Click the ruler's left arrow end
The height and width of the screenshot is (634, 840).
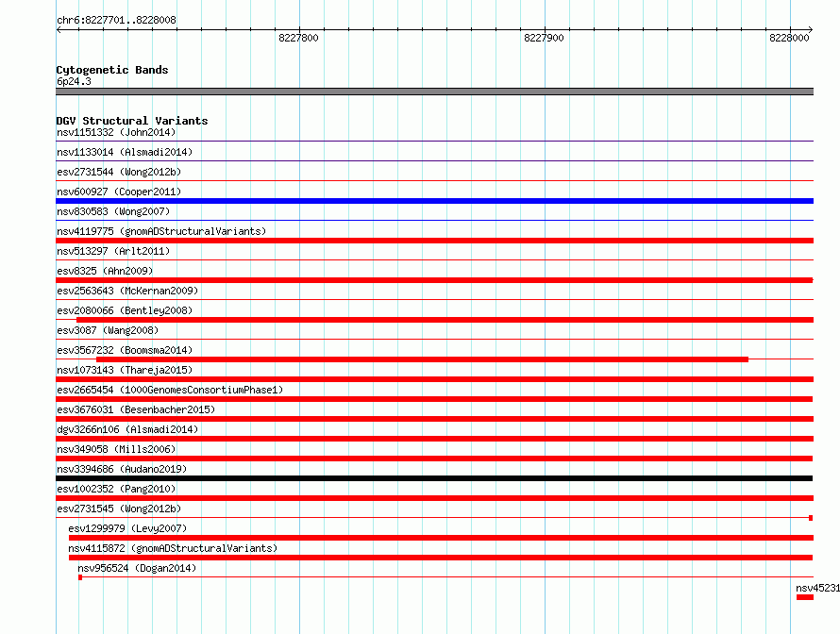(x=59, y=30)
